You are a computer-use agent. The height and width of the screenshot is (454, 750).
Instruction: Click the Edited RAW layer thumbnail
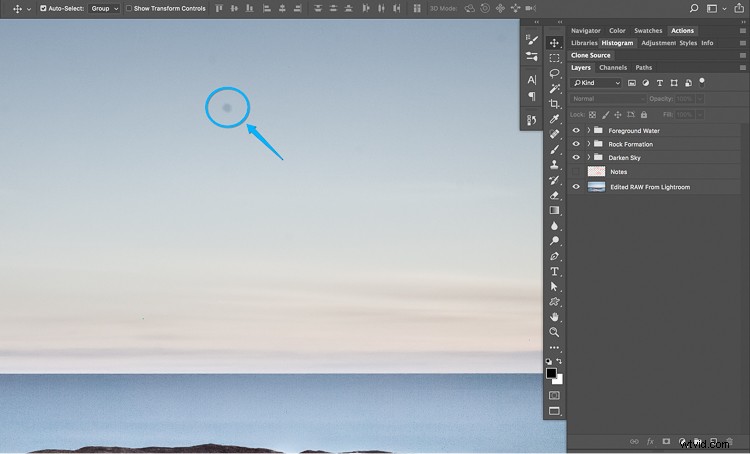(596, 187)
